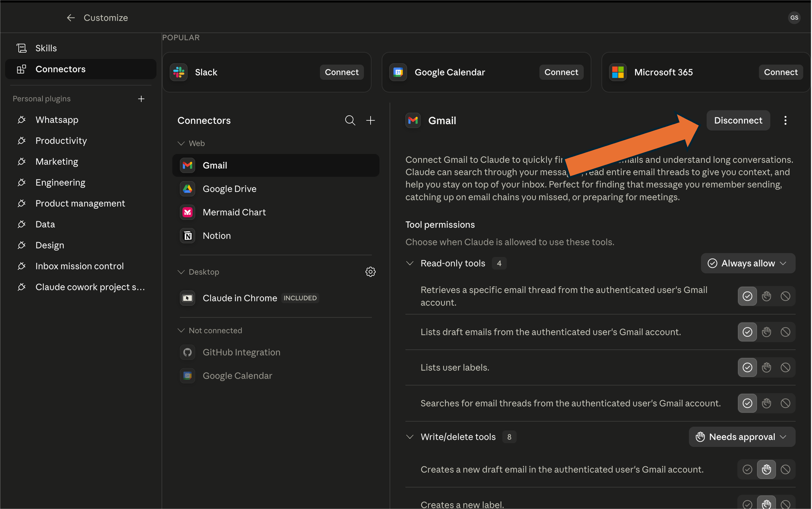Click the GitHub Integration icon
The image size is (812, 509).
(x=187, y=352)
